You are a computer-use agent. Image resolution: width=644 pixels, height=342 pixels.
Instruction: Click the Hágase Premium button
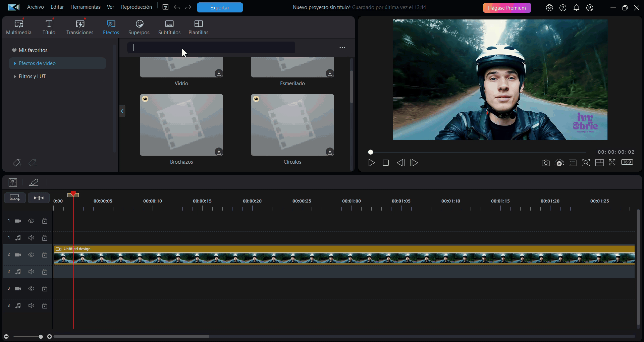coord(507,8)
